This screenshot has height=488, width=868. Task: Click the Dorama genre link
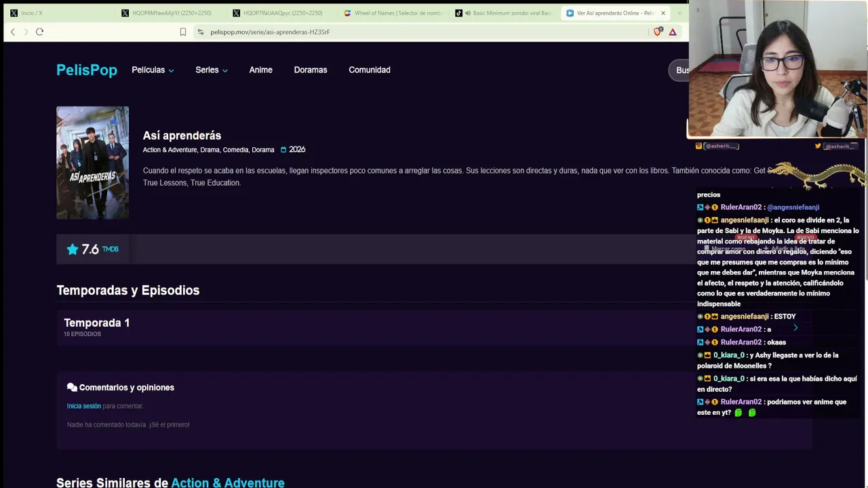[263, 150]
